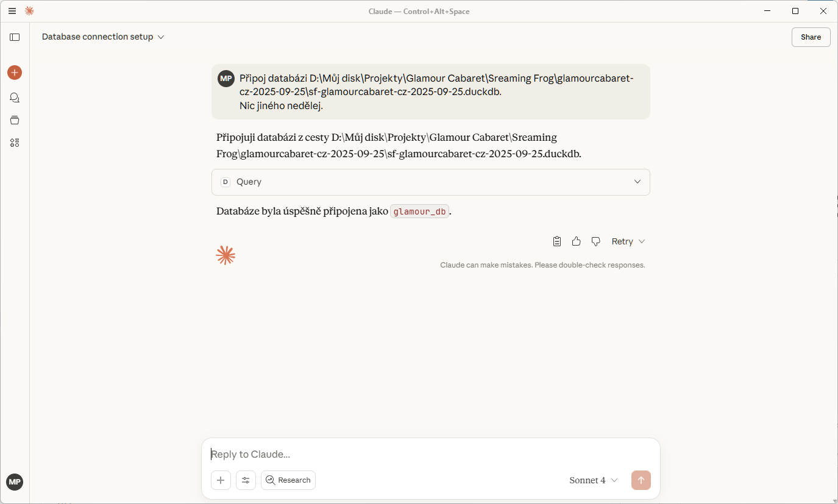This screenshot has width=838, height=504.
Task: Start a new chat
Action: [x=15, y=73]
